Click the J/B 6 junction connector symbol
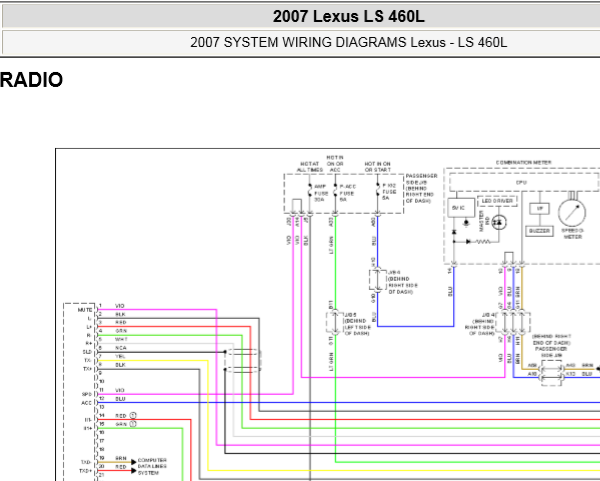This screenshot has width=600, height=481. click(377, 280)
